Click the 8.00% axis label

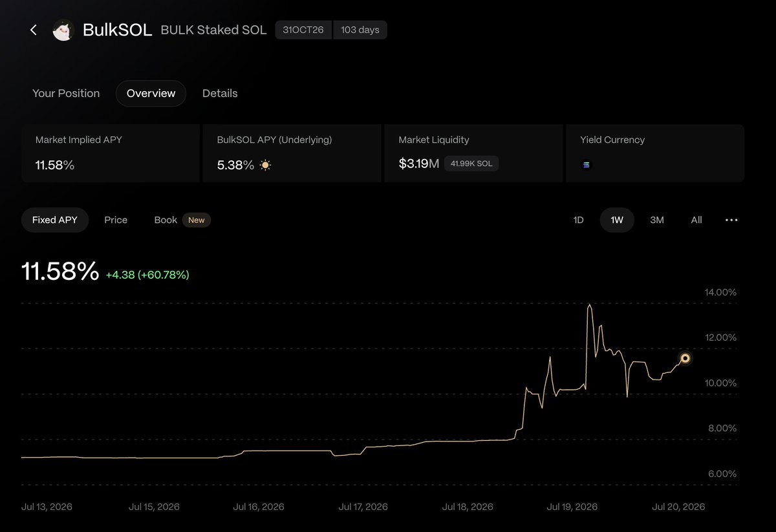click(721, 428)
